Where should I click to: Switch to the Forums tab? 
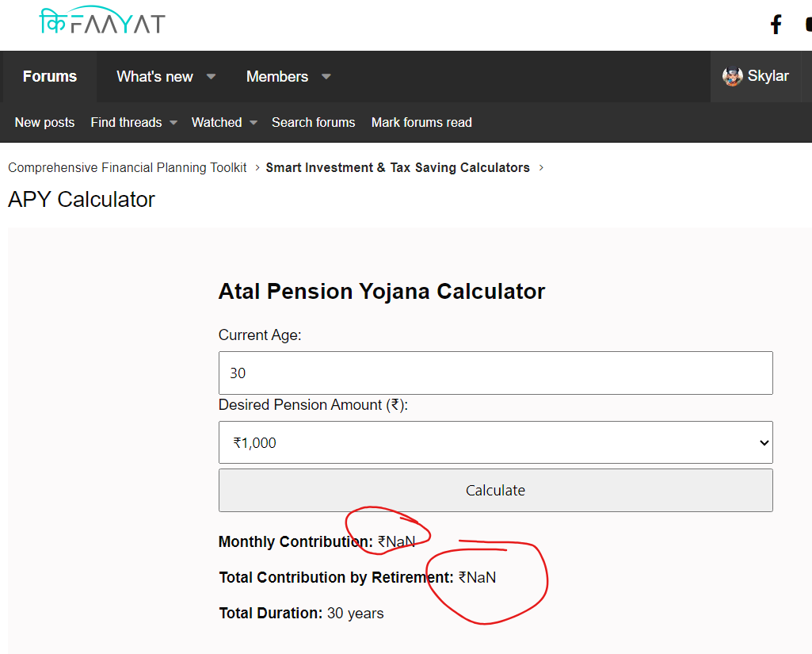coord(50,77)
